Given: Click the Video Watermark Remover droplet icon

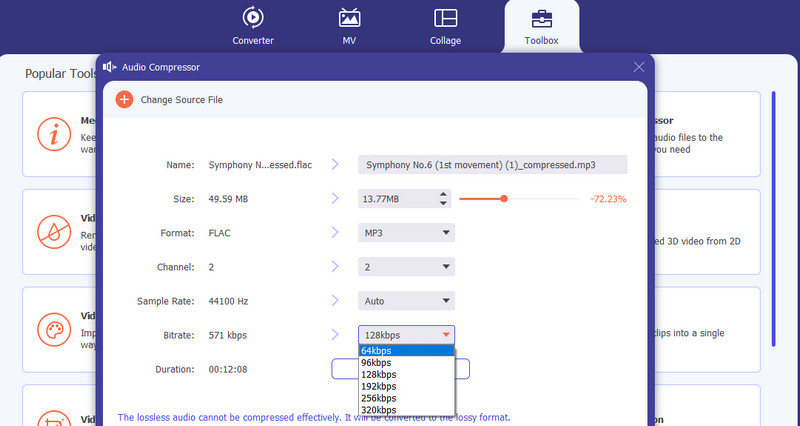Looking at the screenshot, I should (54, 231).
